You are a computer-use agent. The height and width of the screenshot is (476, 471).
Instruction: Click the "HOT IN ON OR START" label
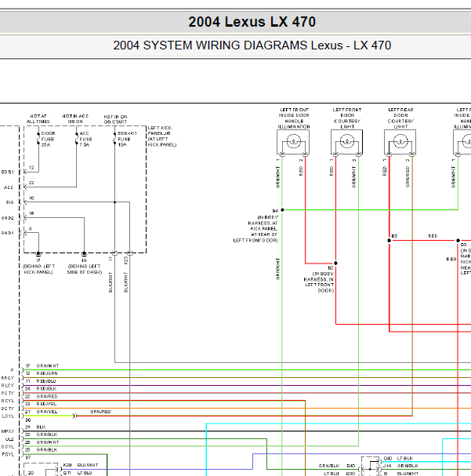(115, 119)
